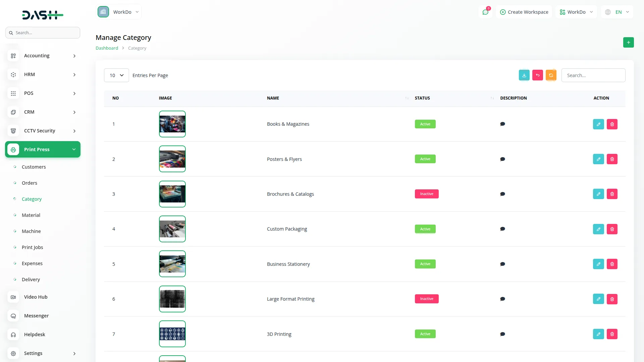The height and width of the screenshot is (362, 644).
Task: Delete the 3D Printing category
Action: coord(612,334)
